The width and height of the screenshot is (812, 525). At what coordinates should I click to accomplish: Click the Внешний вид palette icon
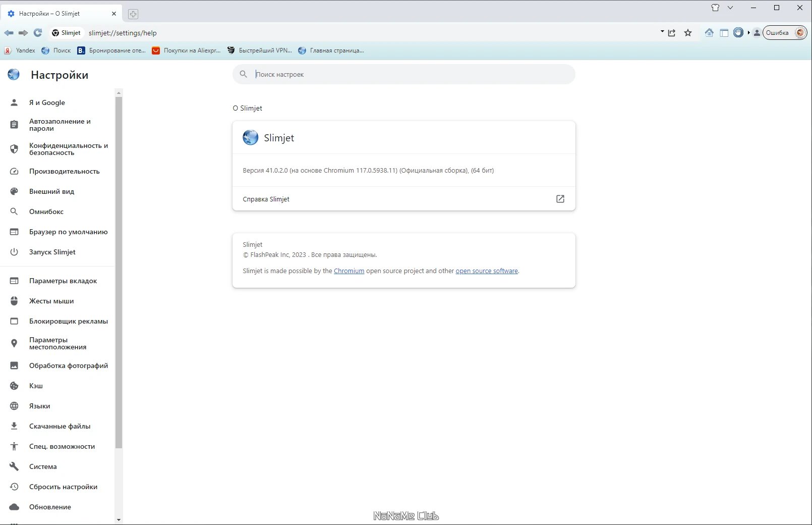(14, 191)
